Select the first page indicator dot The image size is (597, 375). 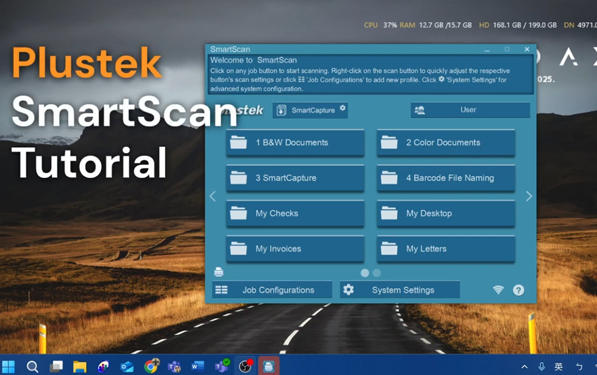coord(364,273)
